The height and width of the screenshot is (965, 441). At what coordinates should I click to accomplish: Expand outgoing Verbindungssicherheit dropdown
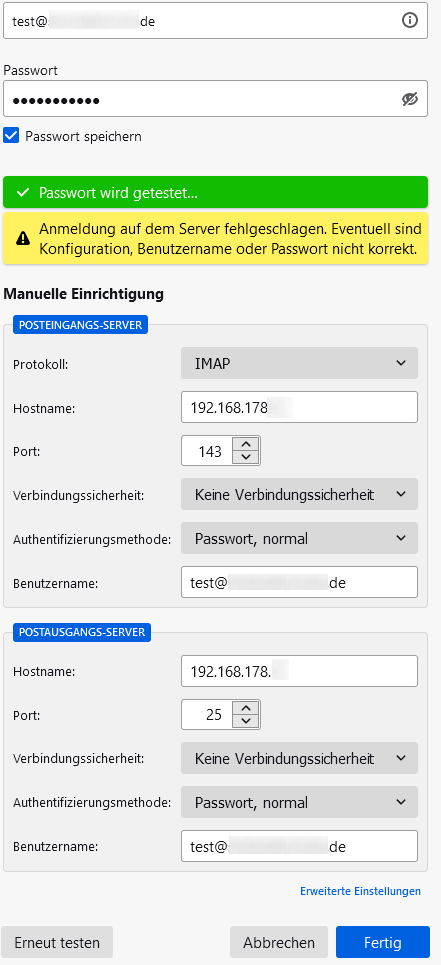coord(299,758)
